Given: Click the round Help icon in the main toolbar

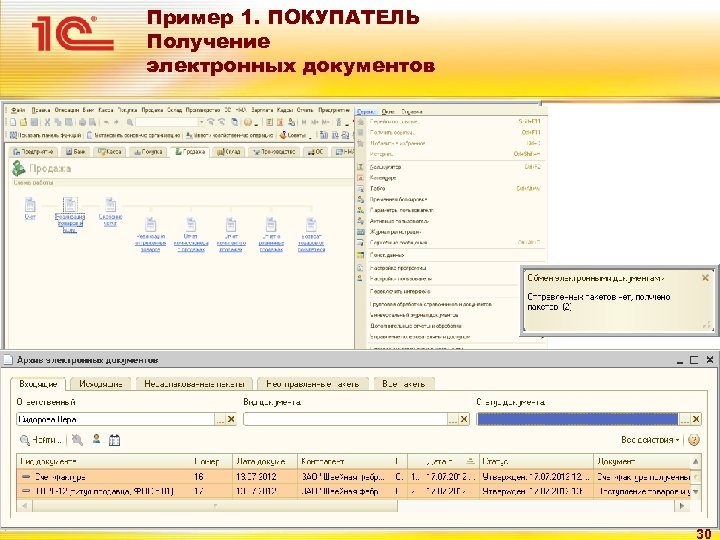Looking at the screenshot, I should pyautogui.click(x=248, y=122).
